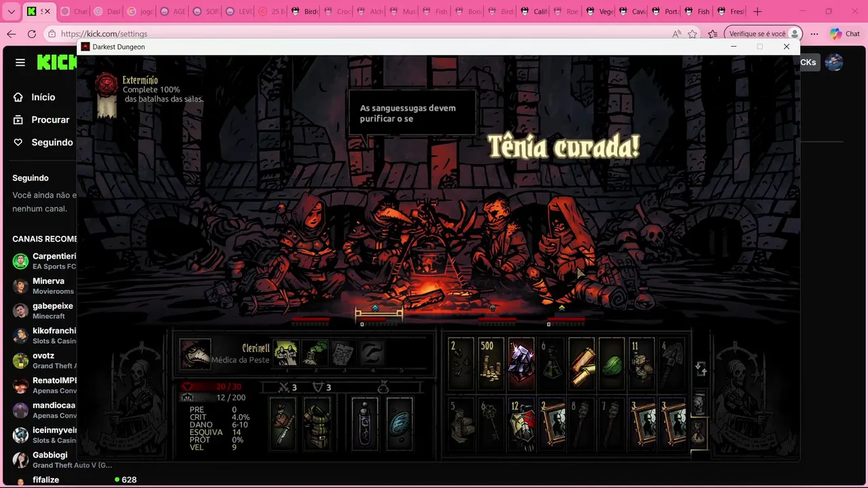The image size is (868, 488).
Task: Open the browser favorites list icon
Action: pos(713,34)
